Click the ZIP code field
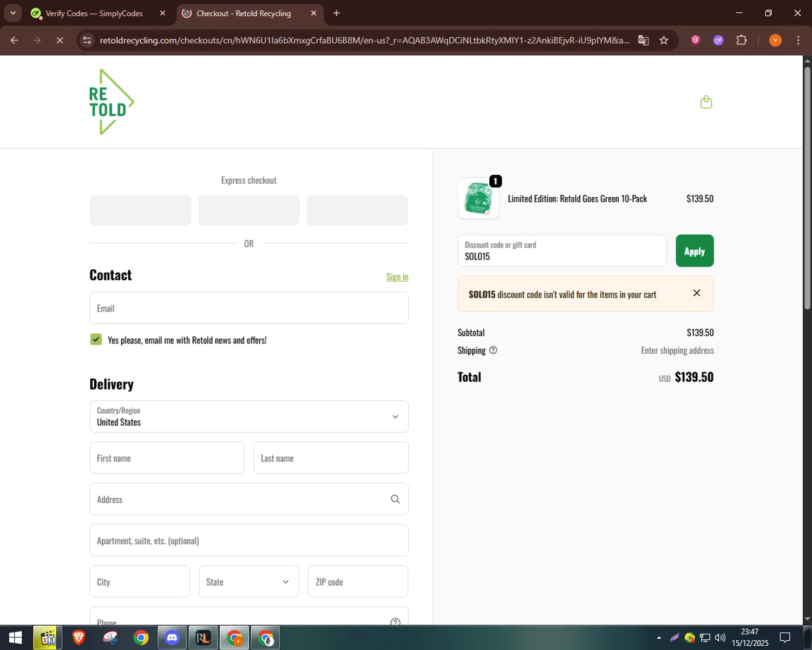Image resolution: width=812 pixels, height=650 pixels. coord(358,581)
